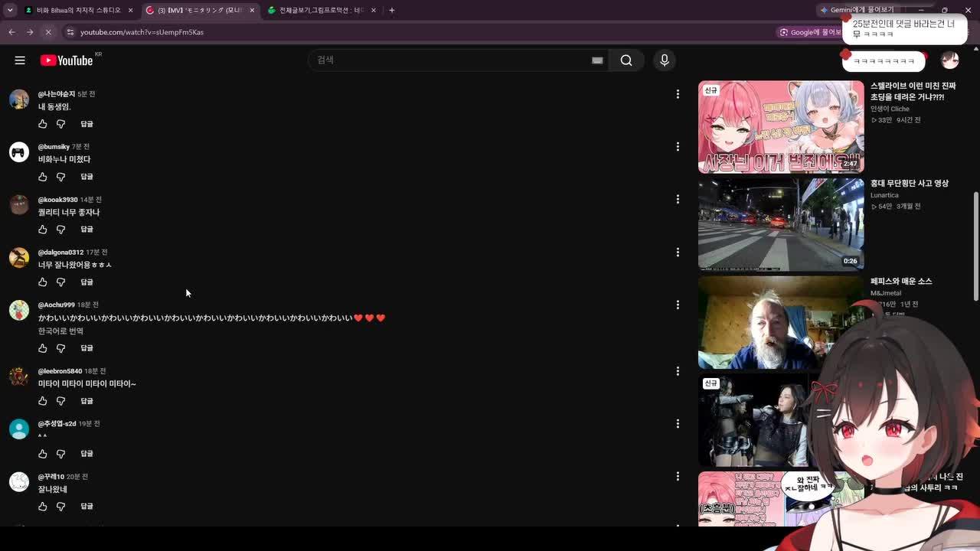Open more options for @kooak3930 comment

coord(678,200)
